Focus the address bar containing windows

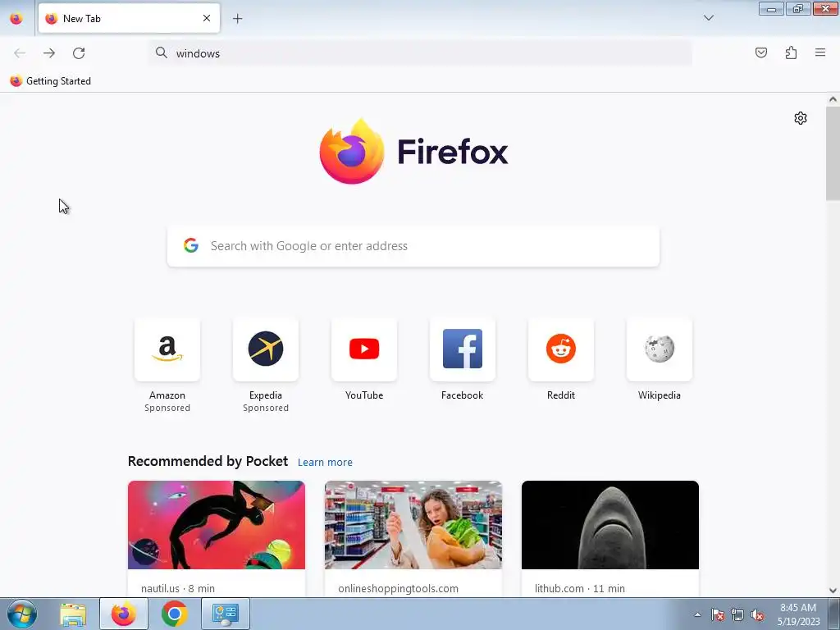point(421,53)
